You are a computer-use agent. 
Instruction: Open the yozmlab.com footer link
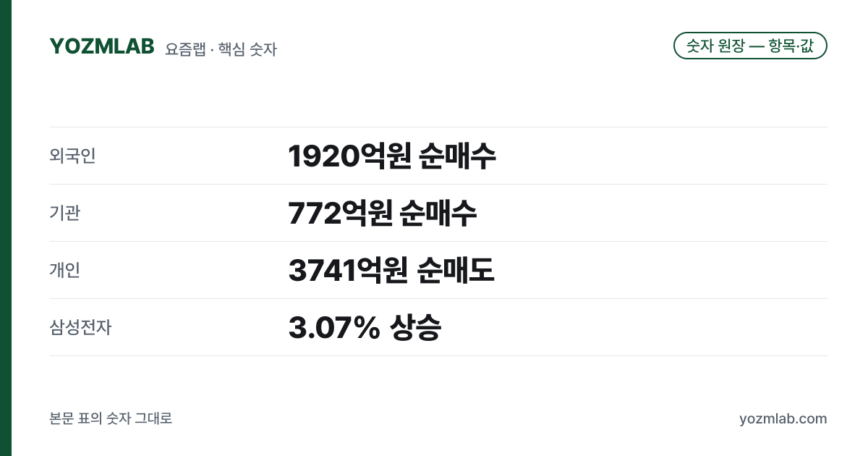coord(783,419)
